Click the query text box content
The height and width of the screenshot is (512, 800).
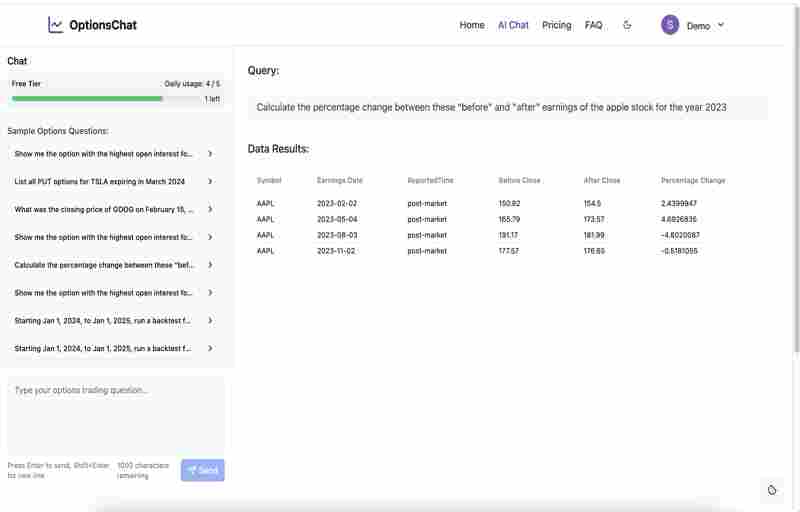tap(508, 107)
